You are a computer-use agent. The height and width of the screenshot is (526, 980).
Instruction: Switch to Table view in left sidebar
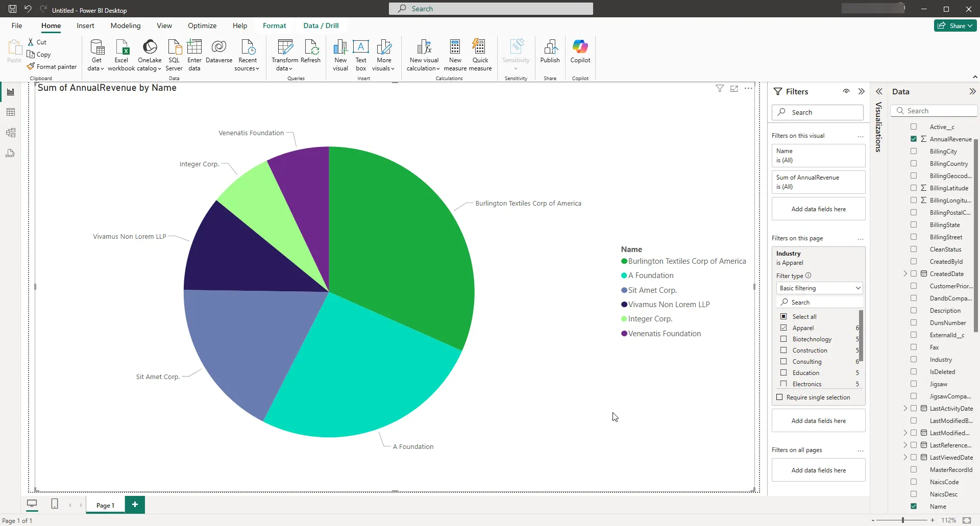tap(11, 112)
